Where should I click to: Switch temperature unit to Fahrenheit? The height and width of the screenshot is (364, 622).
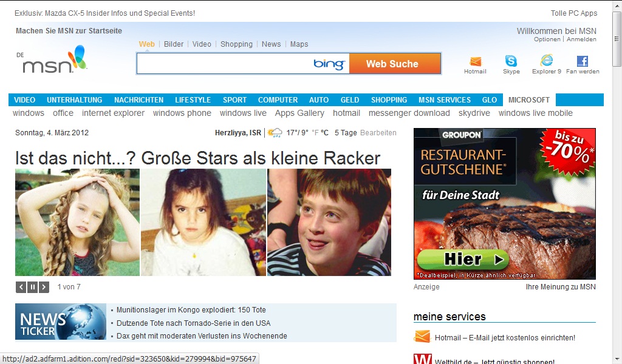tap(315, 133)
